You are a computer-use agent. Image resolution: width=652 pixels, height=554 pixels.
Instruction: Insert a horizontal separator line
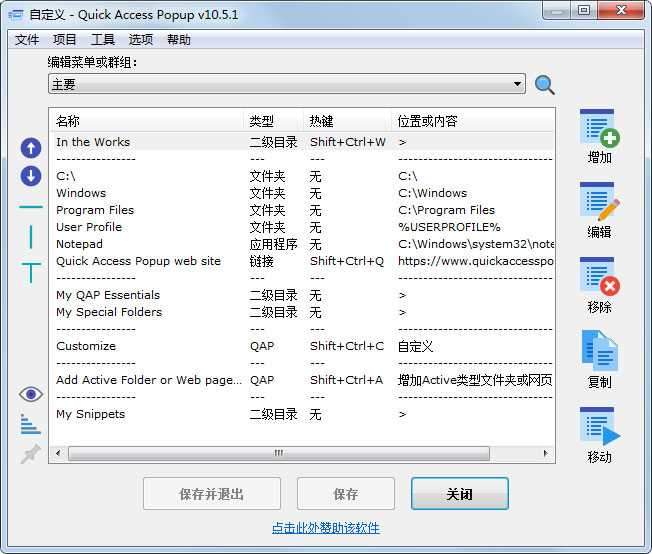pyautogui.click(x=31, y=207)
